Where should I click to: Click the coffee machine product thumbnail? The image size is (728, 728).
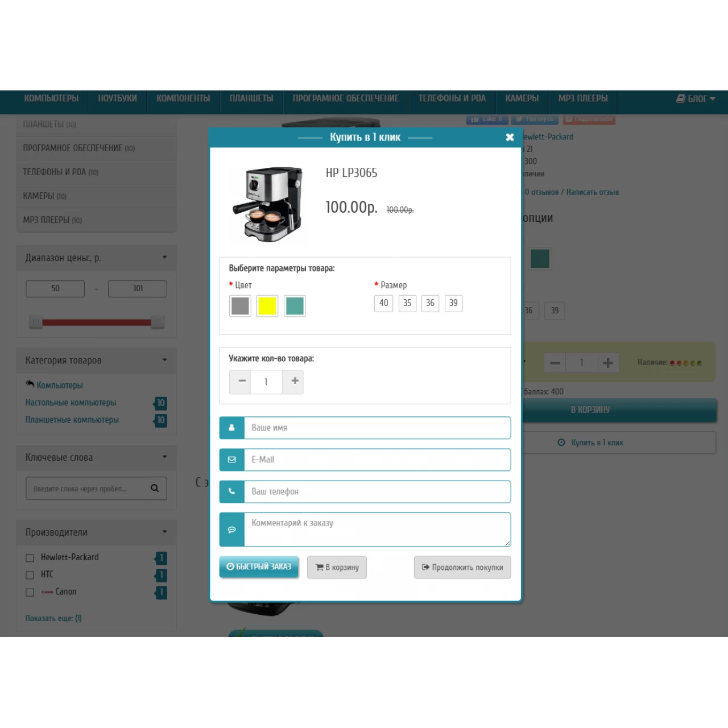[x=267, y=204]
